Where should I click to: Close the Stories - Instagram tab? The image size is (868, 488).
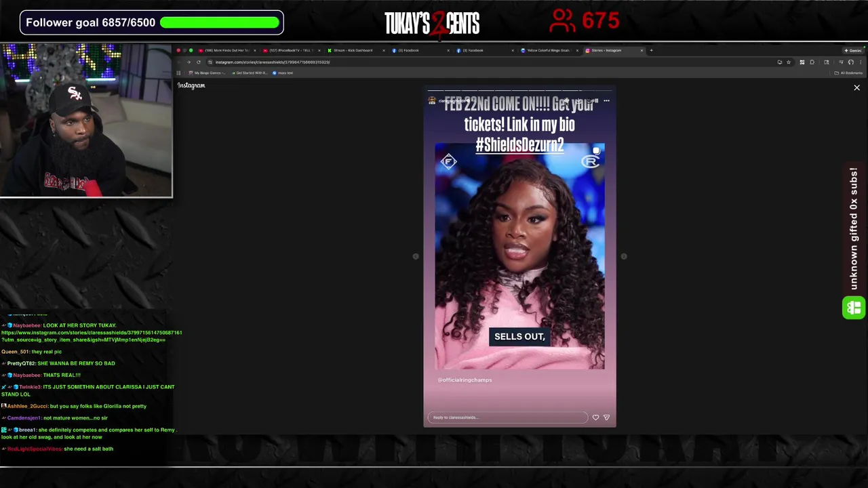(642, 50)
